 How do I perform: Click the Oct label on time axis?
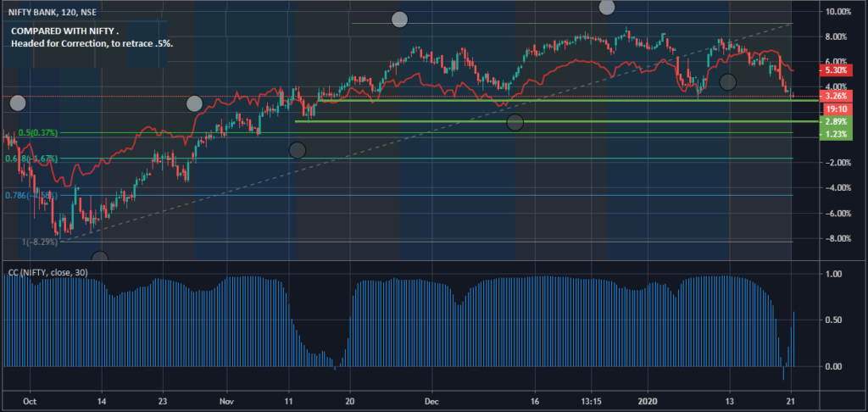pyautogui.click(x=31, y=400)
